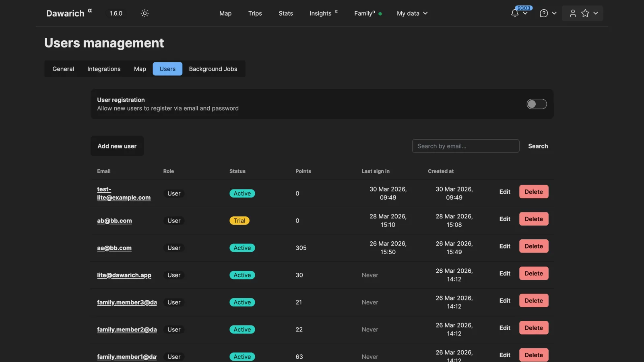Enable the User registration toggle

click(537, 104)
